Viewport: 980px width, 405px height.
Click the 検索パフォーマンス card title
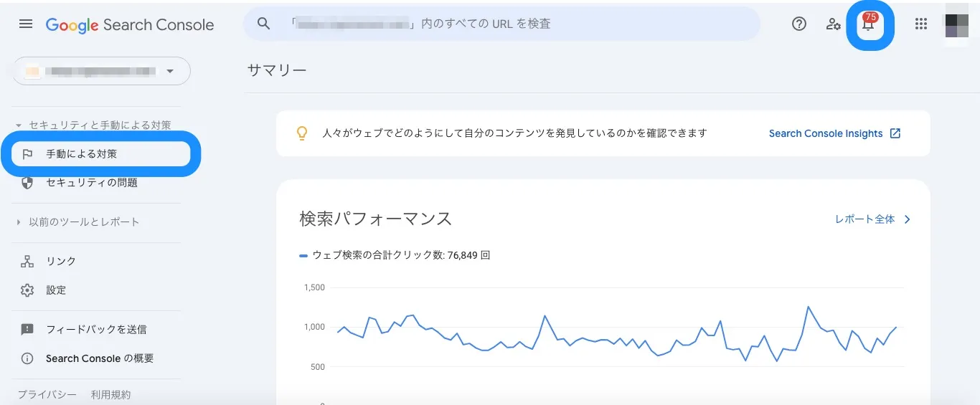(376, 219)
